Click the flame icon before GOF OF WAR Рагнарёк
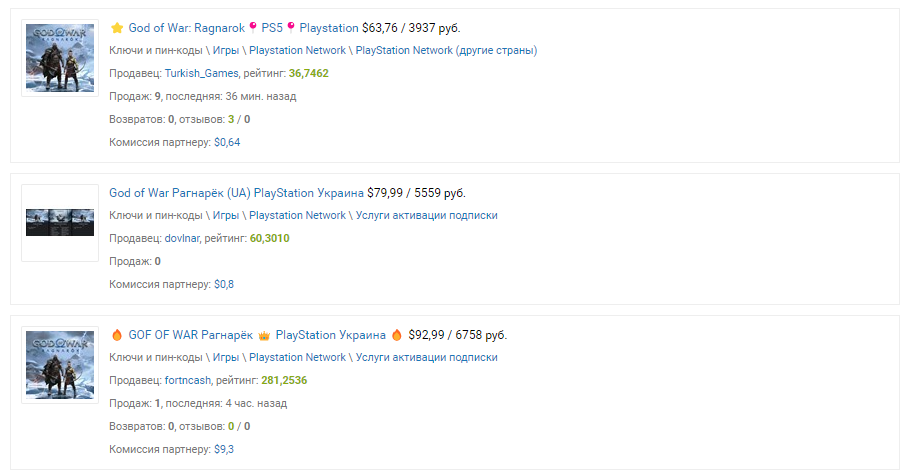The image size is (907, 476). pyautogui.click(x=117, y=335)
